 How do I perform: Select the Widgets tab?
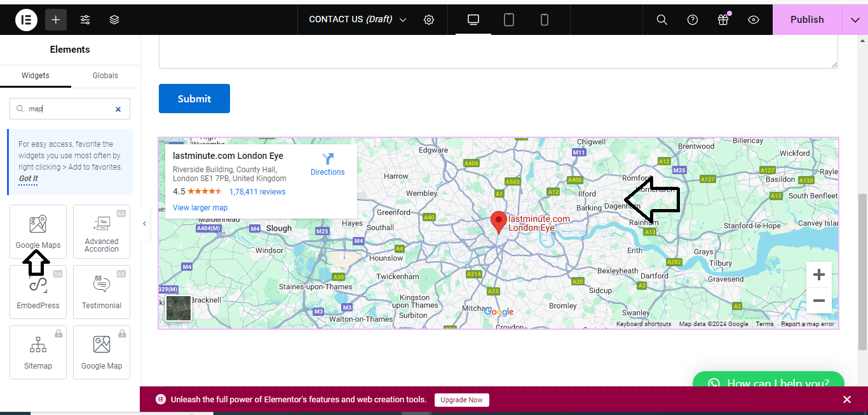coord(36,76)
